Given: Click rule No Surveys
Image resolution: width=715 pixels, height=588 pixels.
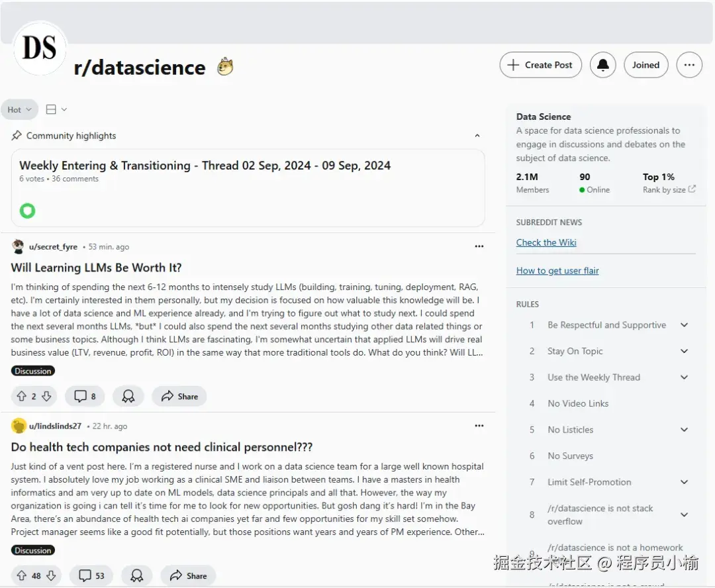Looking at the screenshot, I should click(x=570, y=456).
